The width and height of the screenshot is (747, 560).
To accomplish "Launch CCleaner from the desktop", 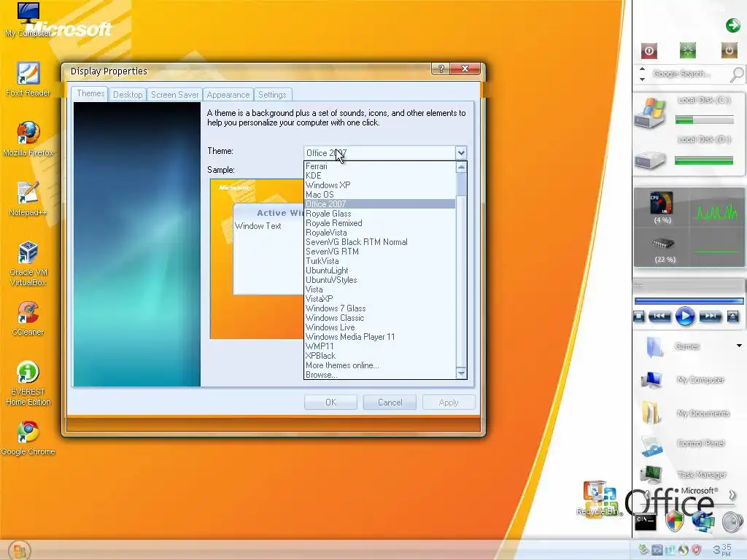I will coord(28,313).
